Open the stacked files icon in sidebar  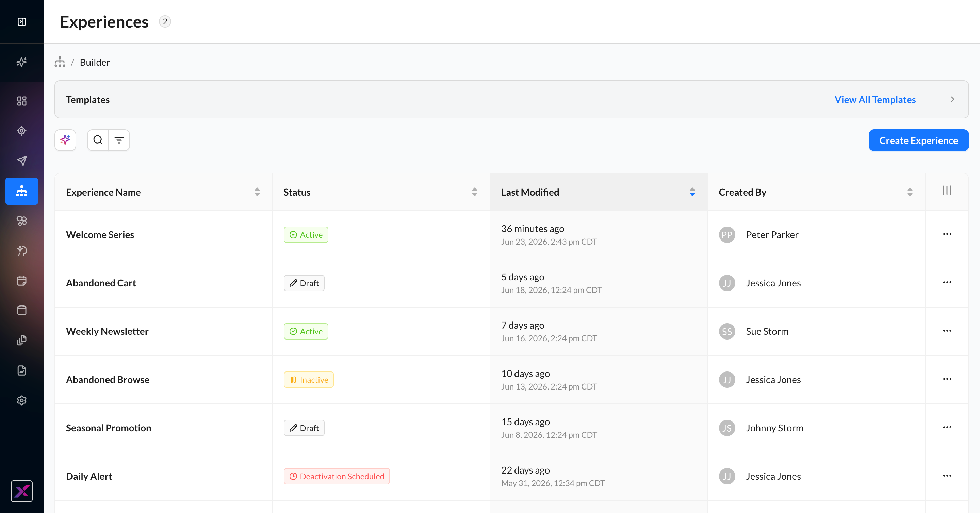(x=22, y=340)
